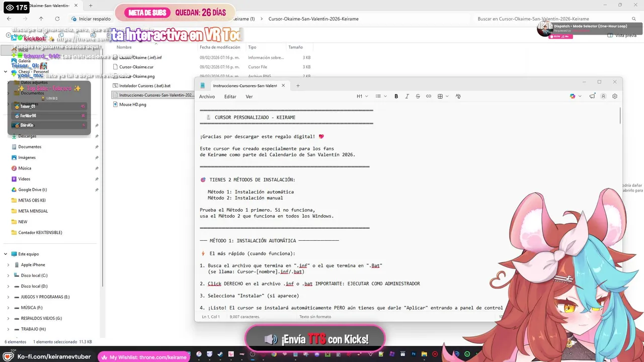644x362 pixels.
Task: Open the Ver menu in Notepad
Action: pos(249,97)
